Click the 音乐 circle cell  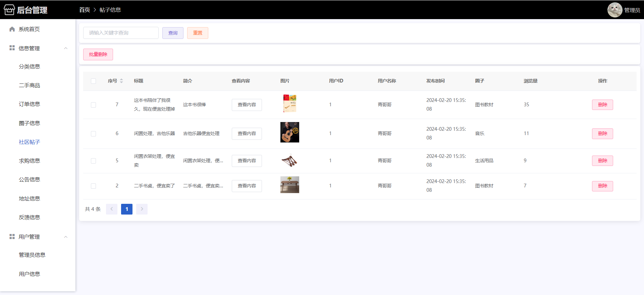[x=480, y=134]
